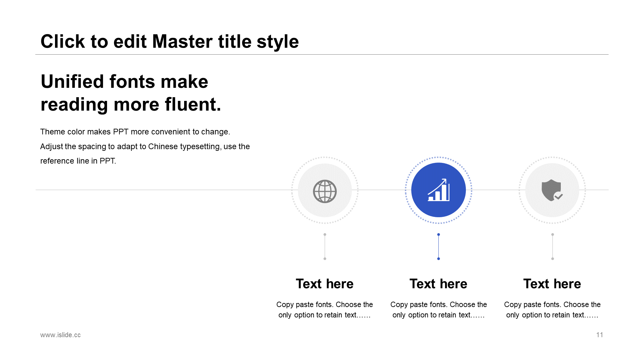Viewport: 644px width, 362px height.
Task: Click the 'Unified fonts make reading more fluent.' heading
Action: (x=131, y=93)
